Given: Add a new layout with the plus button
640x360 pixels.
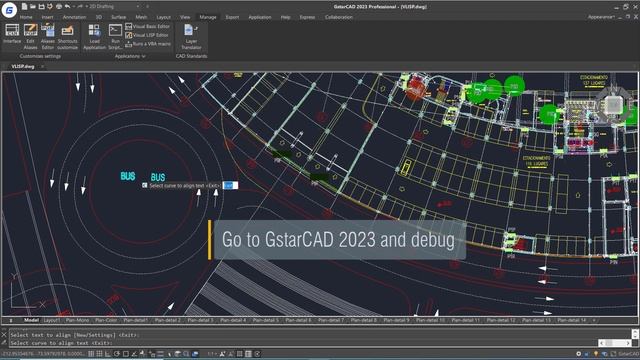Looking at the screenshot, I should click(x=594, y=320).
